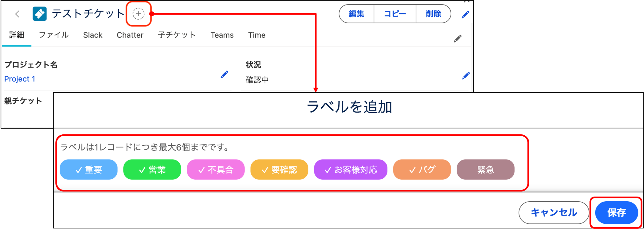Uncheck the お客様対応 label
The width and height of the screenshot is (644, 229).
tap(350, 170)
